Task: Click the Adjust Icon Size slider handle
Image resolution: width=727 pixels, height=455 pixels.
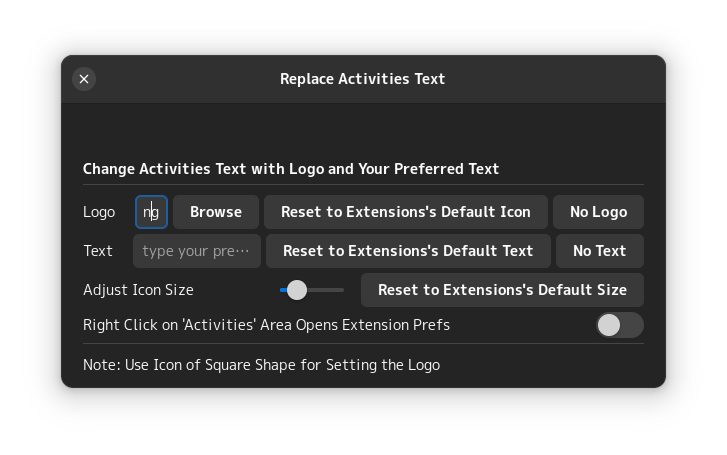Action: click(297, 290)
